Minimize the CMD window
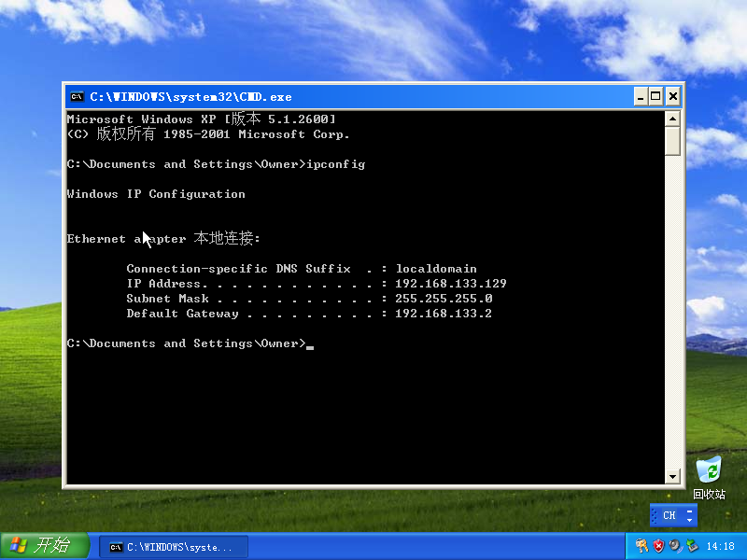Image resolution: width=747 pixels, height=560 pixels. point(641,97)
